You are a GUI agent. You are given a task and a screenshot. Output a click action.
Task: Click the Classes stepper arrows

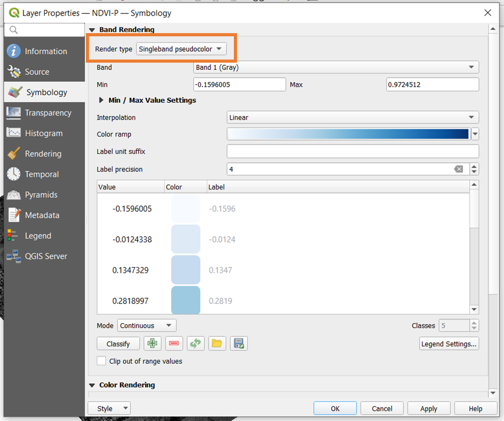pyautogui.click(x=474, y=326)
